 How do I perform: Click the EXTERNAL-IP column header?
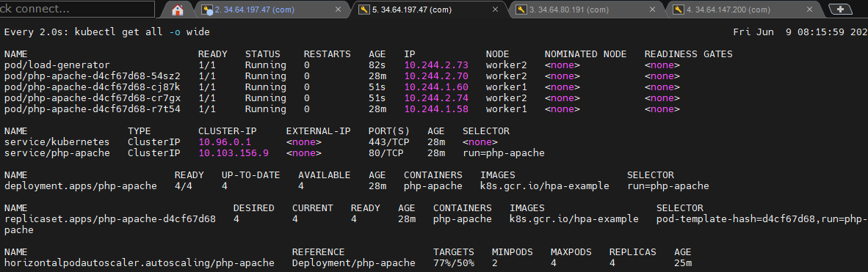pos(318,131)
